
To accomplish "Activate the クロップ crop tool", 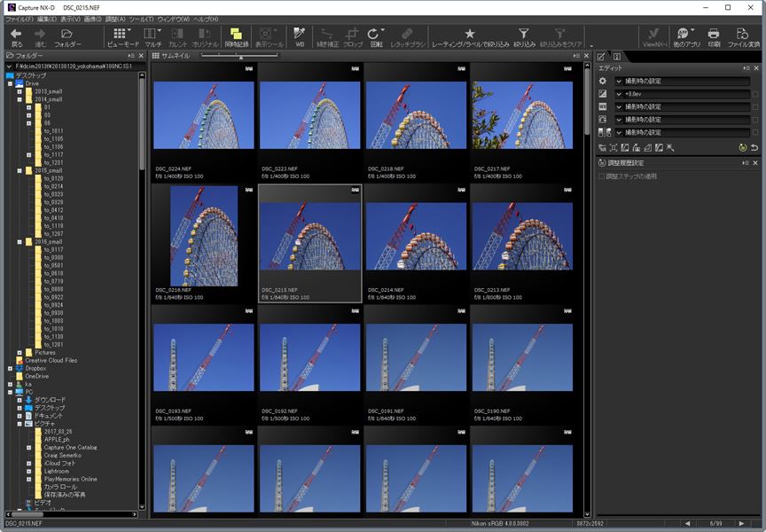I will (x=352, y=37).
